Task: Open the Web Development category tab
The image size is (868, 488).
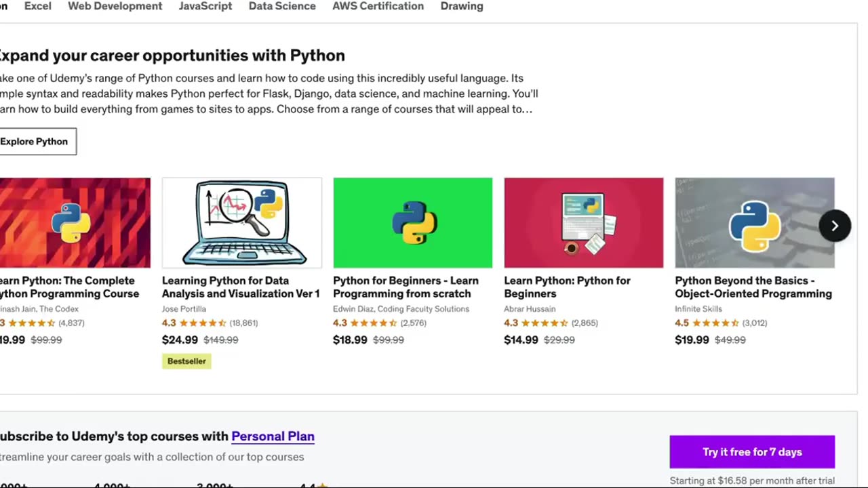Action: click(115, 6)
